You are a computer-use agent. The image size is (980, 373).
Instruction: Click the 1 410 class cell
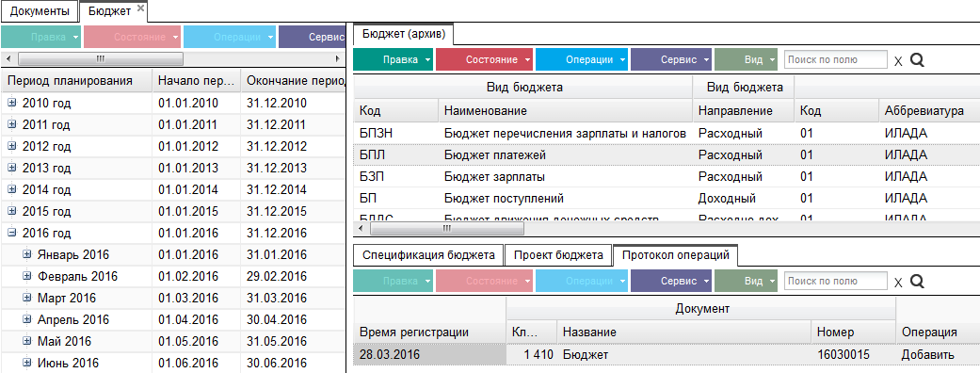click(x=531, y=354)
